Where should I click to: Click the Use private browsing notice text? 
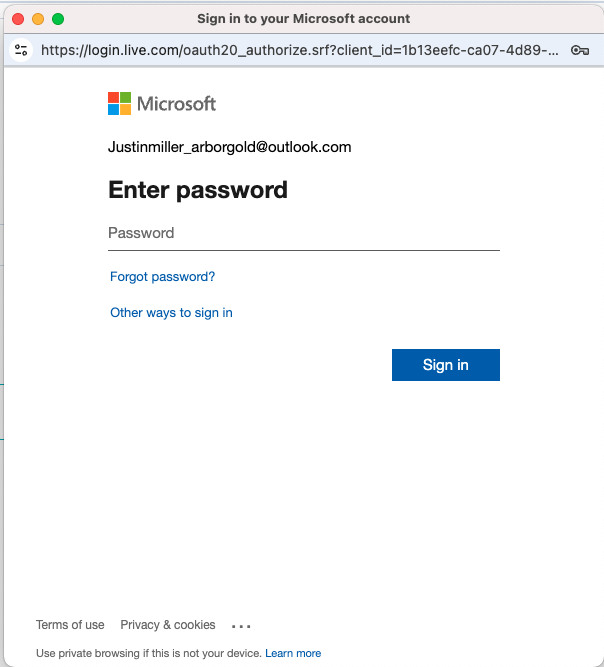tap(148, 653)
